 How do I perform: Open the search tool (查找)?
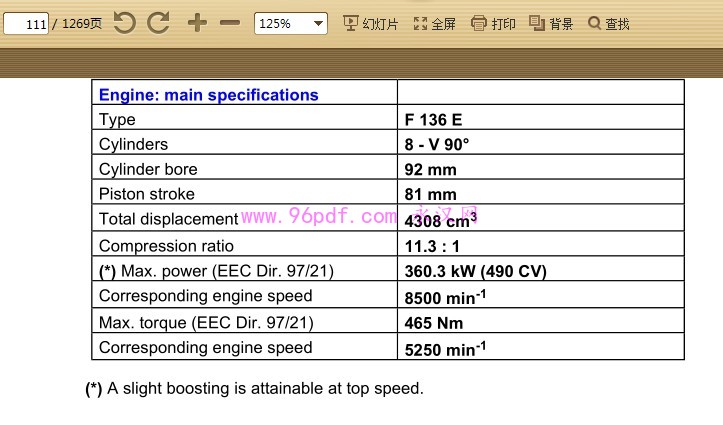click(x=609, y=24)
